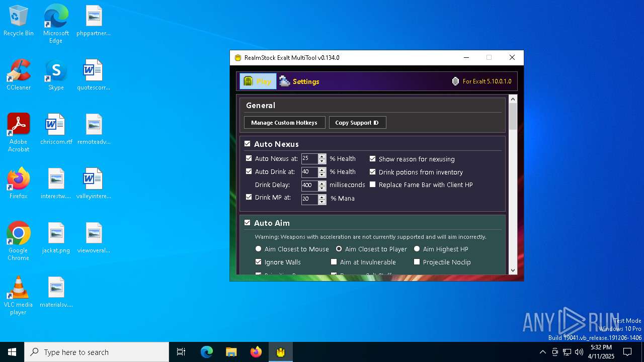This screenshot has width=644, height=362.
Task: Close the RealmStock Exalt MultiTool window
Action: click(512, 57)
